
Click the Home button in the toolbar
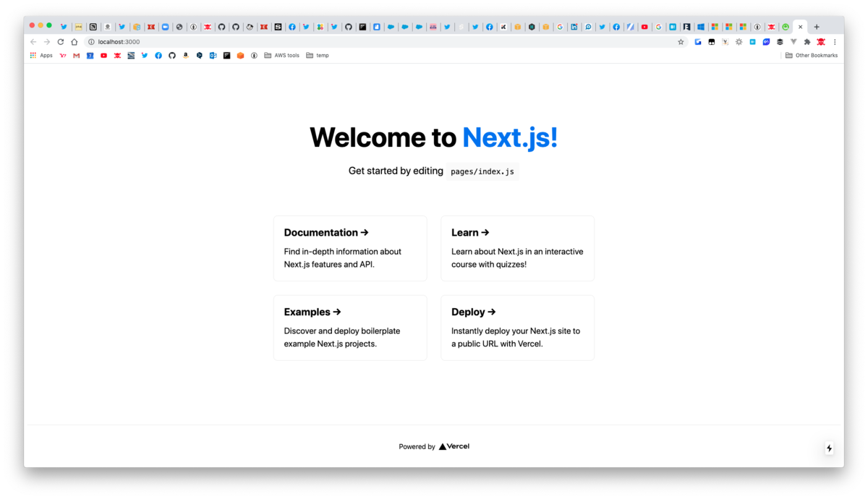[x=75, y=42]
